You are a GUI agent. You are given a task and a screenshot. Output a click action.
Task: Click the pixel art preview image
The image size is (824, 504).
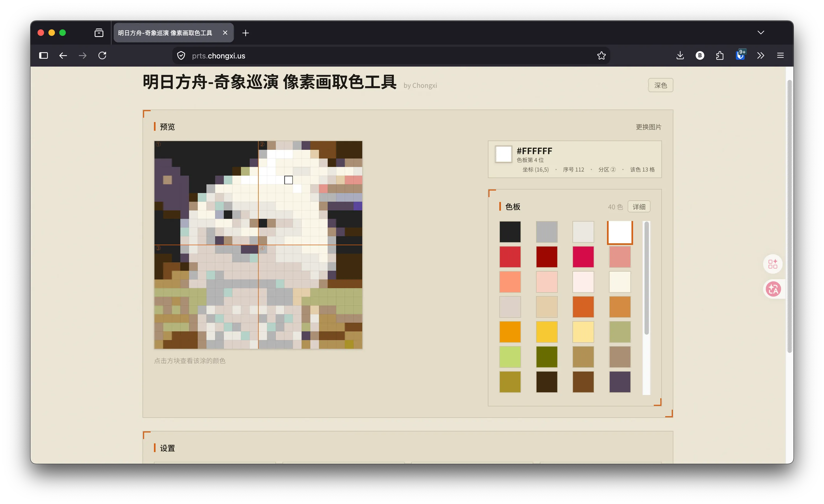pos(258,245)
